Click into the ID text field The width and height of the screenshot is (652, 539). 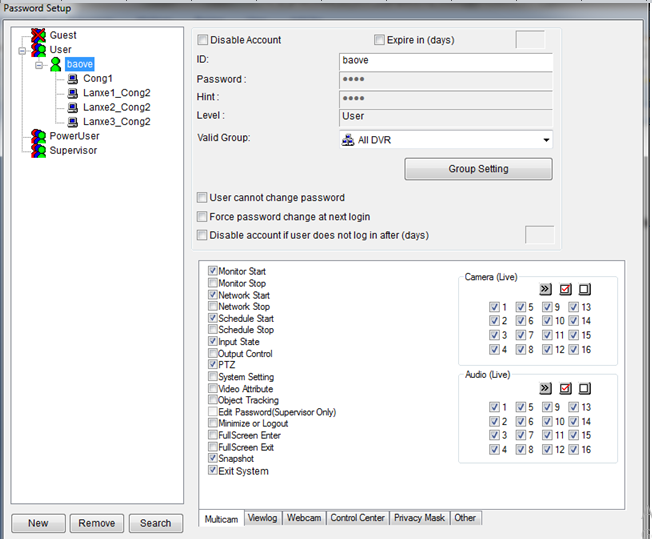click(x=444, y=61)
